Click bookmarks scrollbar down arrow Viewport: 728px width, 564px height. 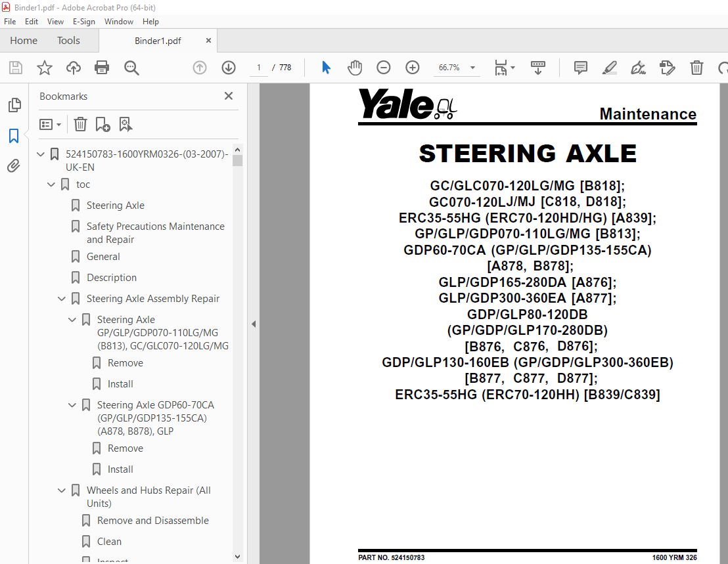(x=237, y=557)
